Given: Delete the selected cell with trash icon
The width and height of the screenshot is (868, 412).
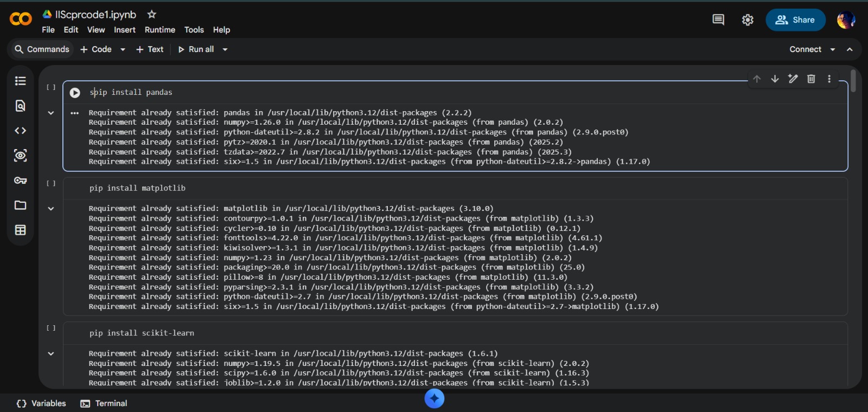Looking at the screenshot, I should pos(811,79).
